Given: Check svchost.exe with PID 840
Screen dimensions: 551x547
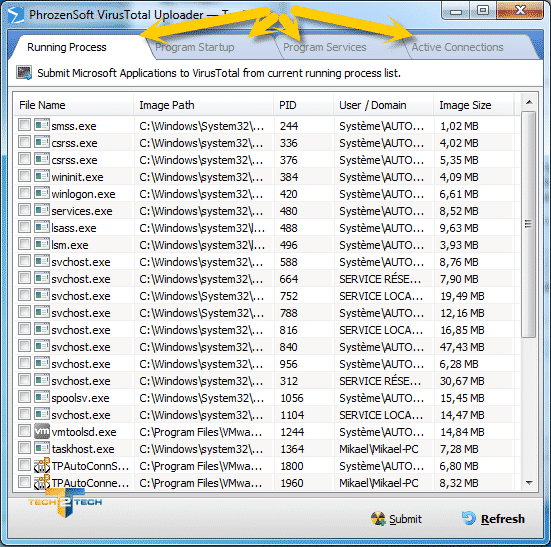Looking at the screenshot, I should click(x=24, y=345).
